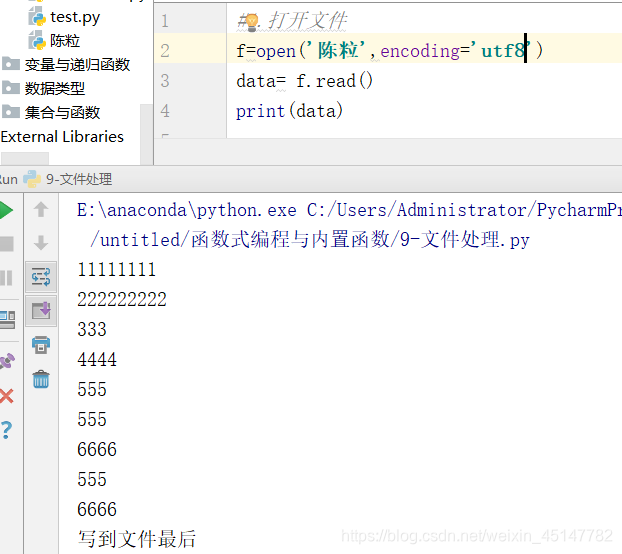Click the Print console output icon

[41, 345]
